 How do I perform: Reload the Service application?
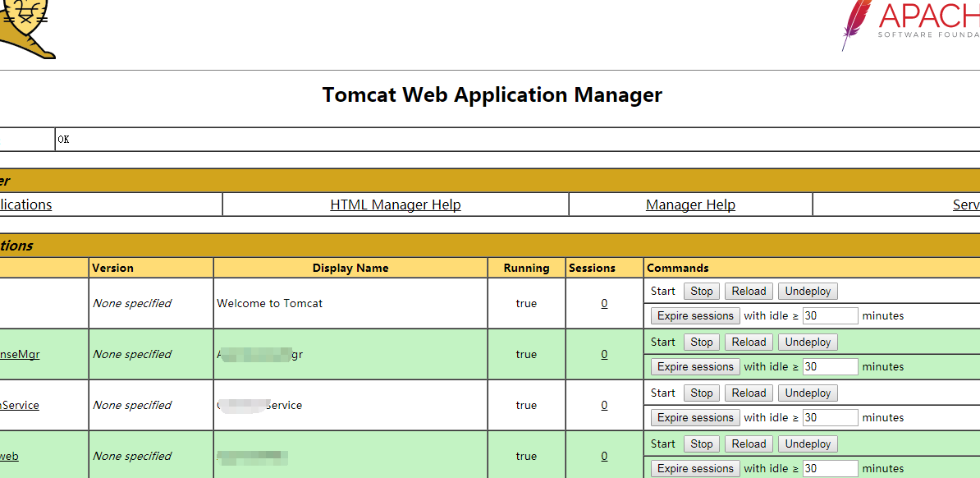click(749, 393)
